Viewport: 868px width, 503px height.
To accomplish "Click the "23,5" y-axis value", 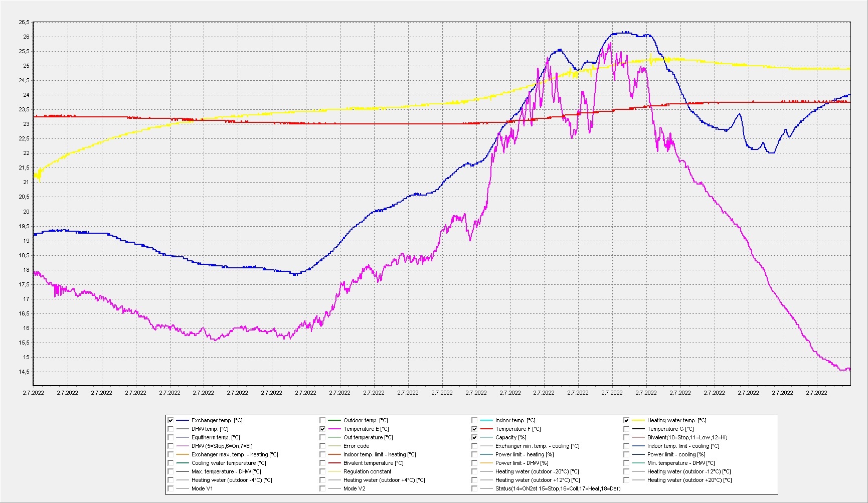I will (x=24, y=109).
